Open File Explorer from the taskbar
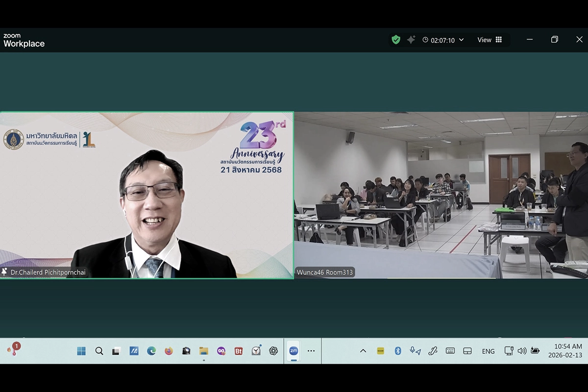 (204, 351)
